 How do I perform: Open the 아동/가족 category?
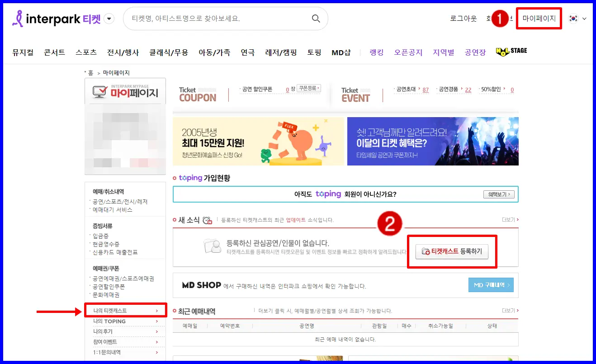coord(214,52)
